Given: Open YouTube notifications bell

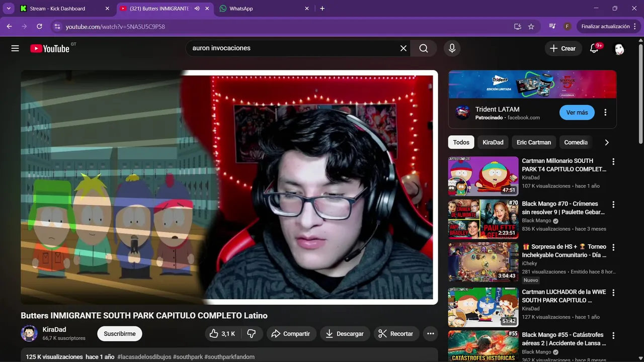Looking at the screenshot, I should point(594,48).
